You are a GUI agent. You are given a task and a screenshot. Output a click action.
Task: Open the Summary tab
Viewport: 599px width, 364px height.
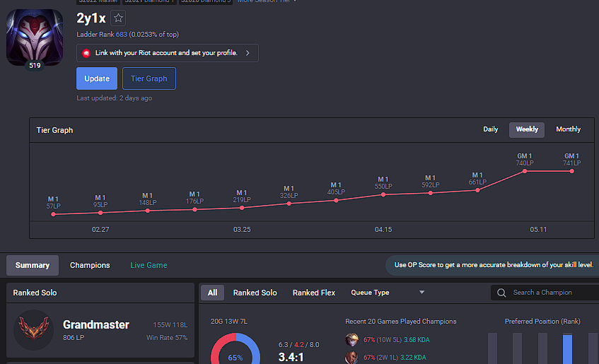click(33, 265)
